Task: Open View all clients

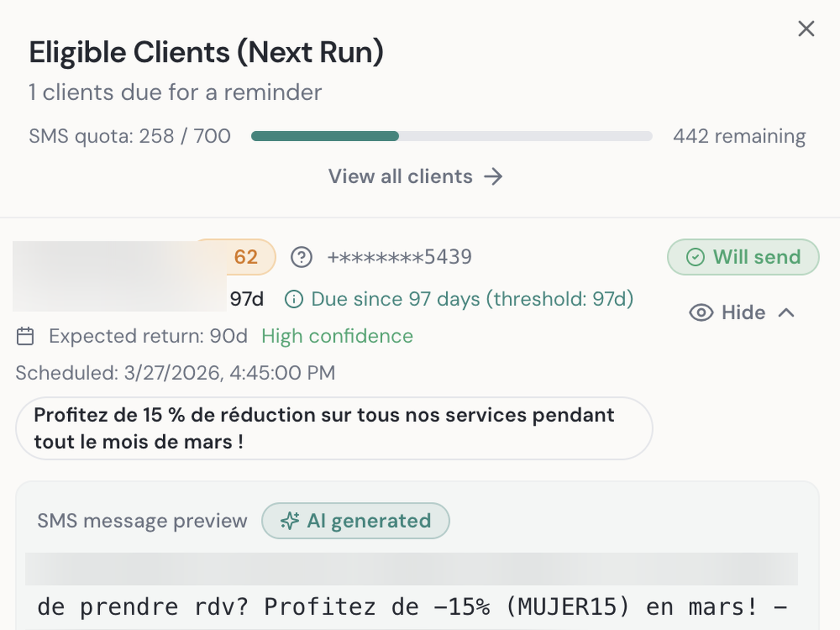Action: 401,177
